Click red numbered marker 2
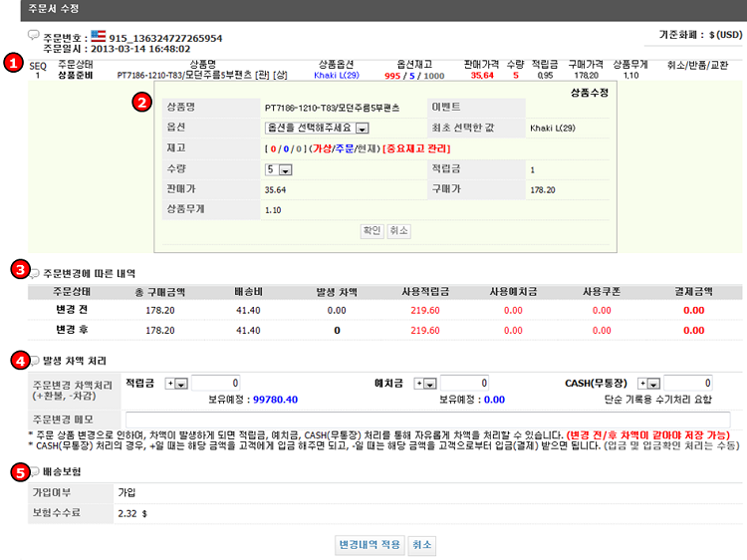This screenshot has width=747, height=560. point(143,102)
